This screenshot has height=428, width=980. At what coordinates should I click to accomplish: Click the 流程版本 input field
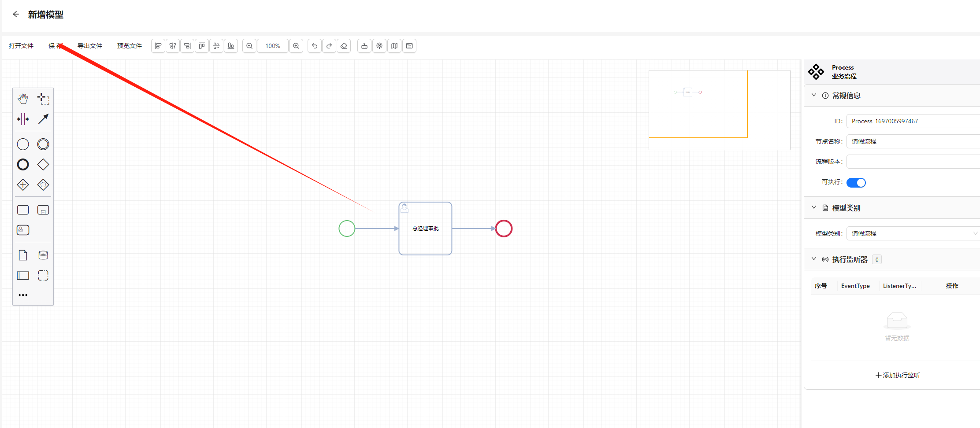click(913, 162)
